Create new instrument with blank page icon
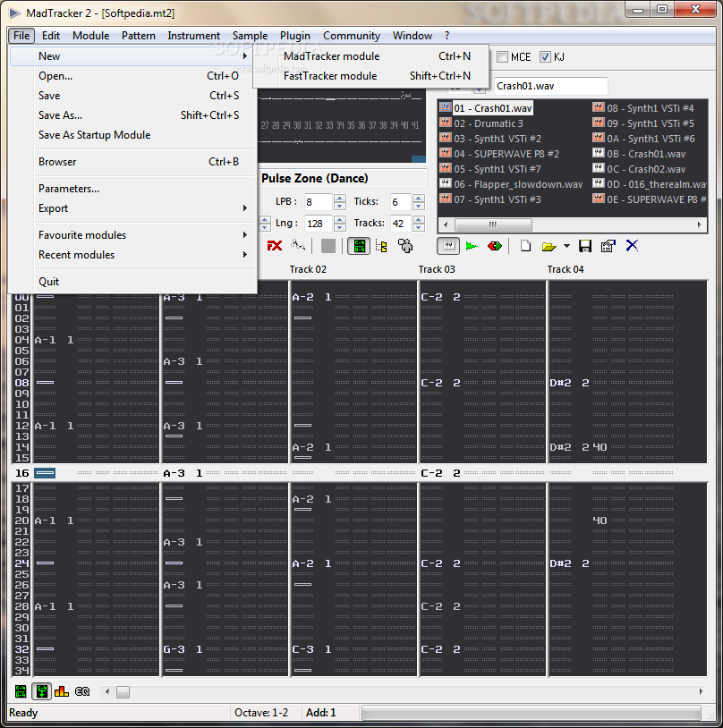The image size is (723, 728). pos(525,246)
